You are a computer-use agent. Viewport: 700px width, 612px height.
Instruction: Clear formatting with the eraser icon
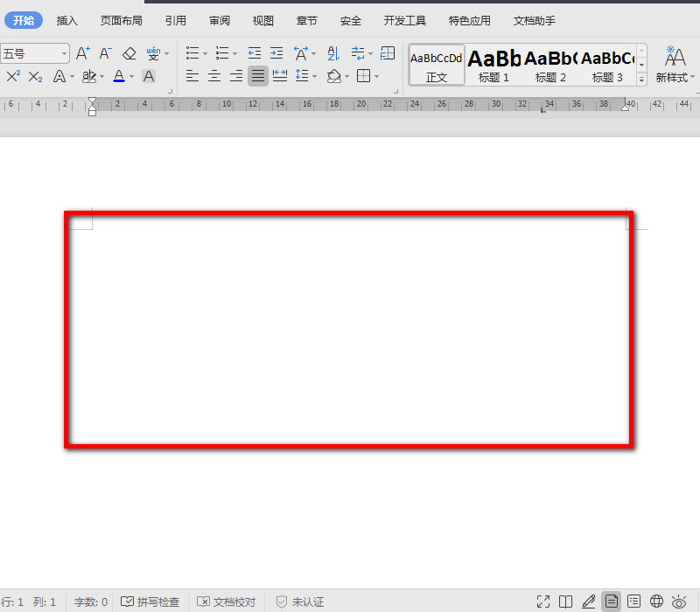coord(129,53)
